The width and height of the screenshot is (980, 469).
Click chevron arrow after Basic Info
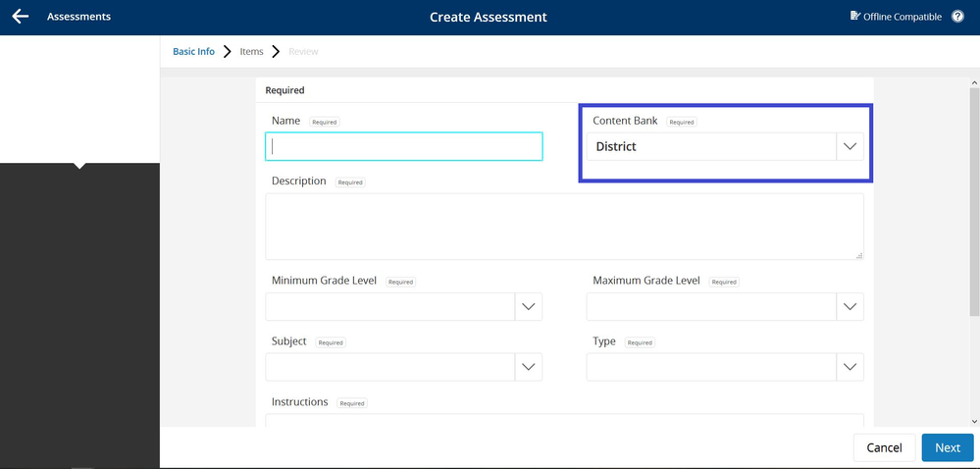coord(228,52)
